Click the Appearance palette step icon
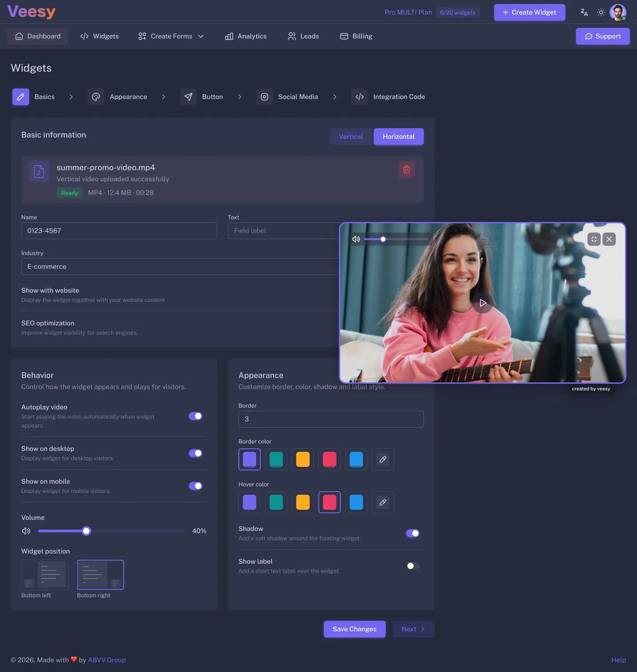Screen dimensions: 637x672 [x=96, y=97]
